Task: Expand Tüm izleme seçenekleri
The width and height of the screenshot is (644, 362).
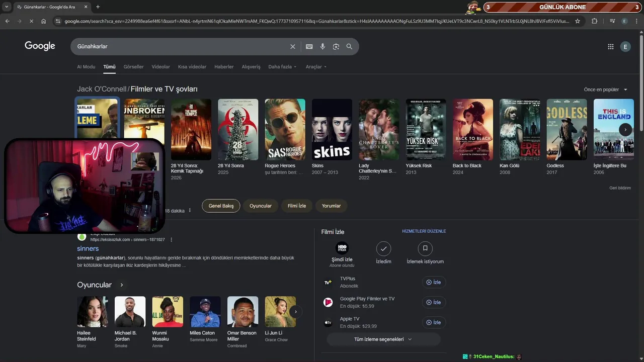Action: click(383, 339)
